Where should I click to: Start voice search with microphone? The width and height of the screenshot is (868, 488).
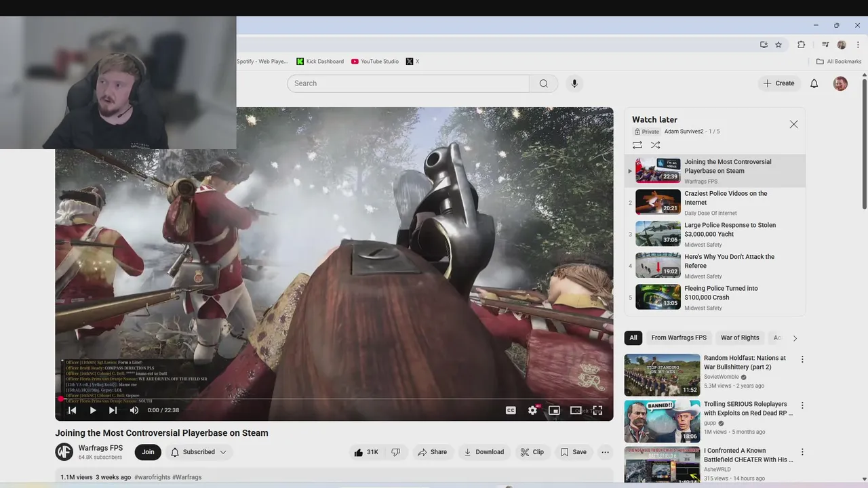click(x=574, y=83)
